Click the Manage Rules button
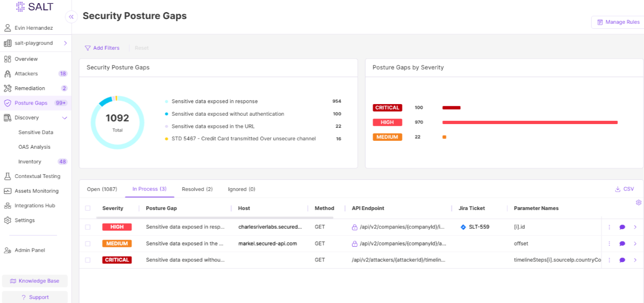 tap(617, 22)
